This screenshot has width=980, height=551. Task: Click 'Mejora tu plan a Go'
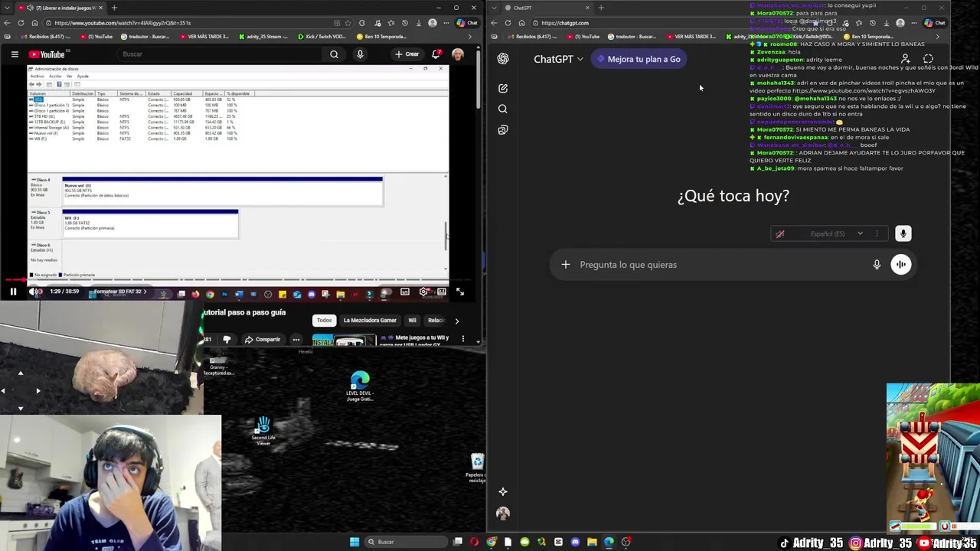[x=638, y=59]
